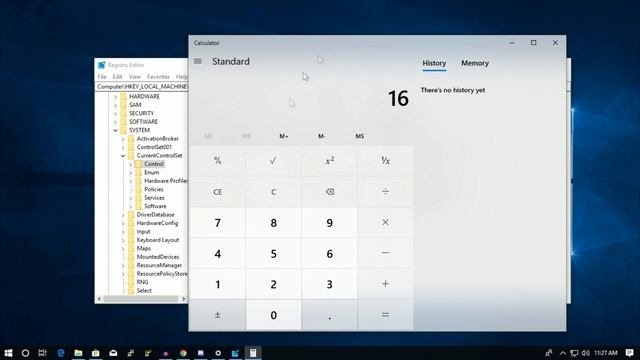Click the plus/minus sign key
This screenshot has width=640, height=360.
pos(218,315)
